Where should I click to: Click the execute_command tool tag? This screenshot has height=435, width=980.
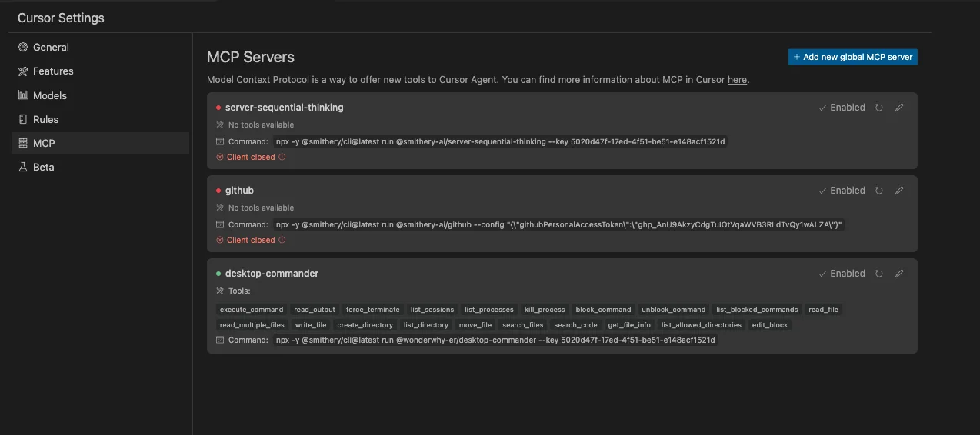point(252,310)
